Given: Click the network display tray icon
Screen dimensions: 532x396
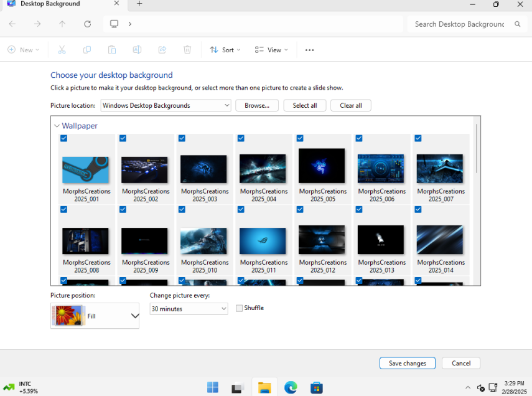Looking at the screenshot, I should pos(493,387).
